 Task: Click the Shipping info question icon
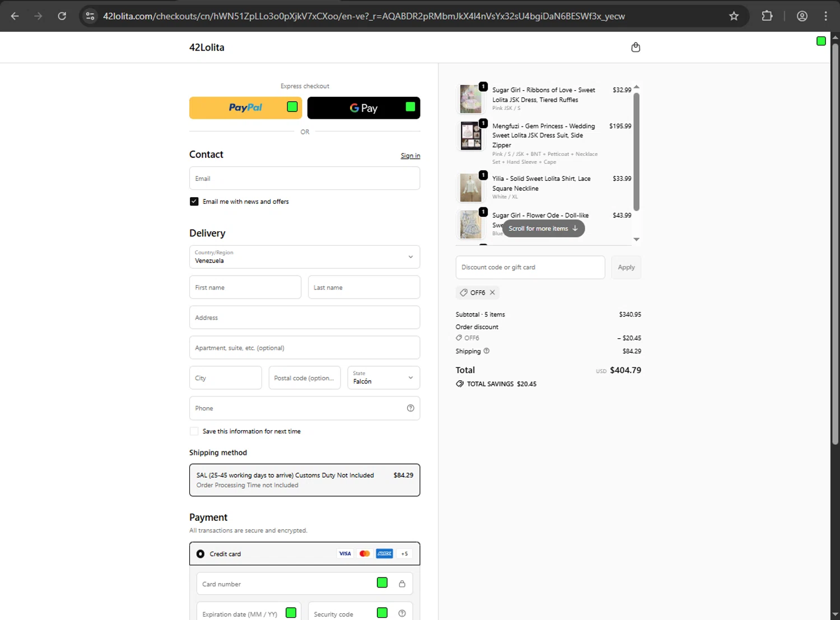(486, 351)
